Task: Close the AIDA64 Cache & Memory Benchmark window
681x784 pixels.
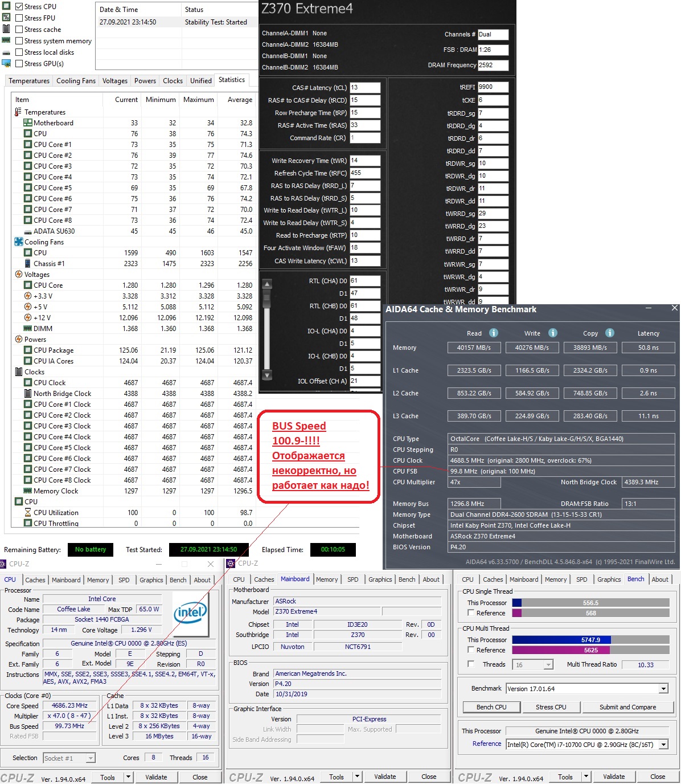Action: tap(674, 308)
